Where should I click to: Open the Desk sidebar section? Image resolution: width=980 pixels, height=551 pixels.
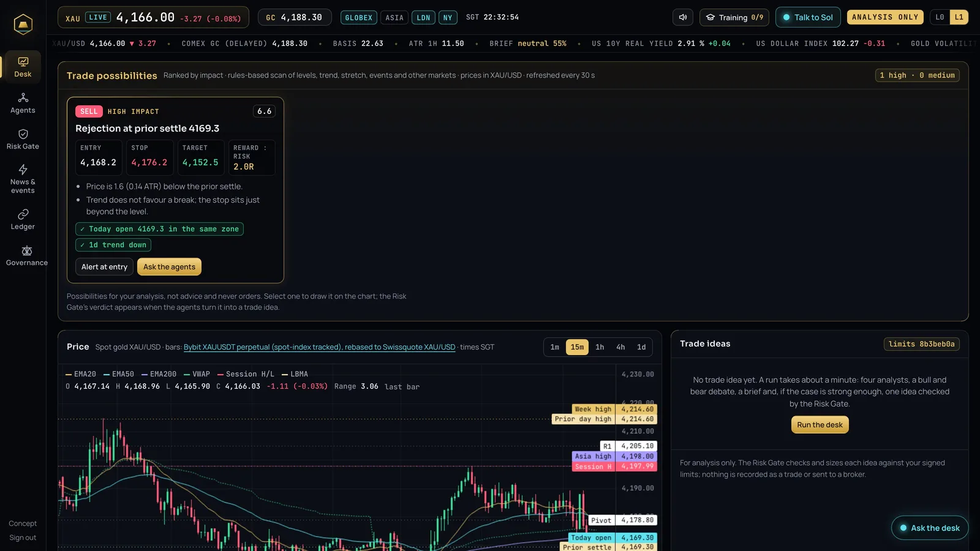click(x=23, y=67)
